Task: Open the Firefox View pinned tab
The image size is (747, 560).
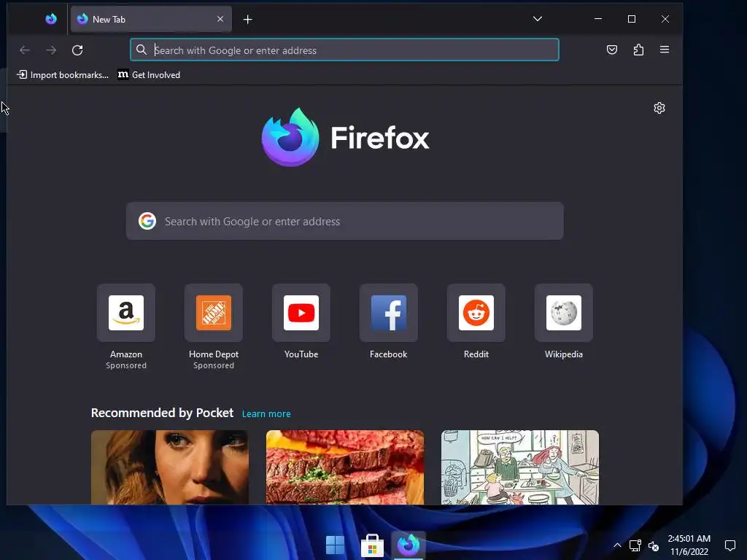Action: 51,19
